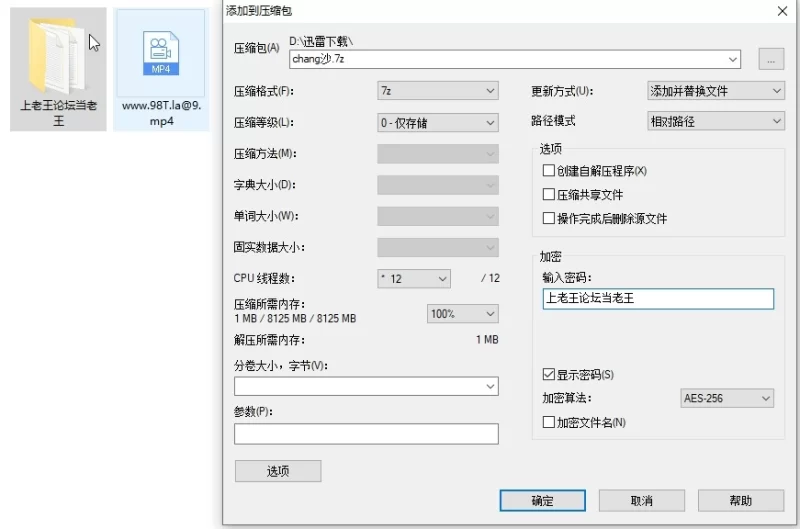Close the 添加到压缩包 dialog
Image resolution: width=800 pixels, height=529 pixels.
(782, 11)
